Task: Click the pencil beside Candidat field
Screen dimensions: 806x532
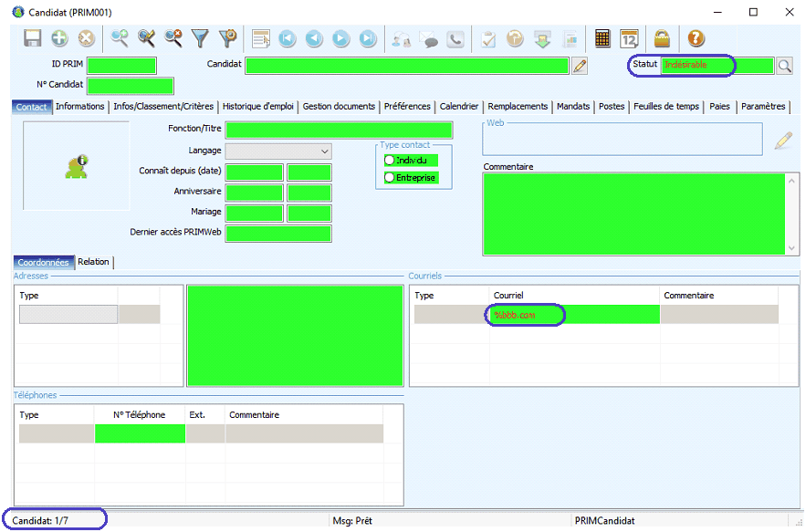Action: (580, 66)
